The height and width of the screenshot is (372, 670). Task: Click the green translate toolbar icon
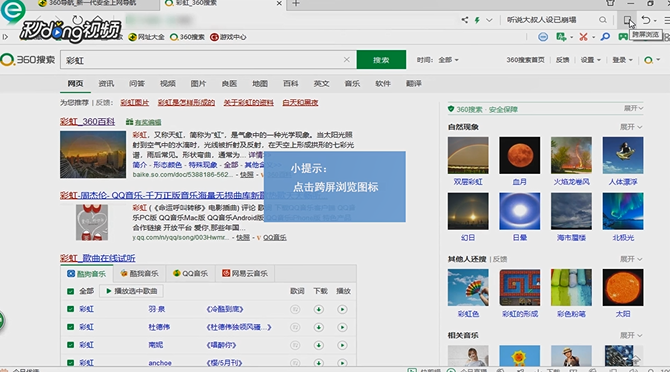click(561, 37)
